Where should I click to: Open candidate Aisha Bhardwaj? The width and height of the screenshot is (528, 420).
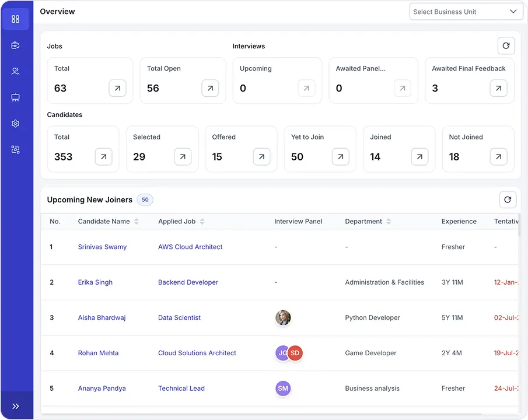[102, 317]
